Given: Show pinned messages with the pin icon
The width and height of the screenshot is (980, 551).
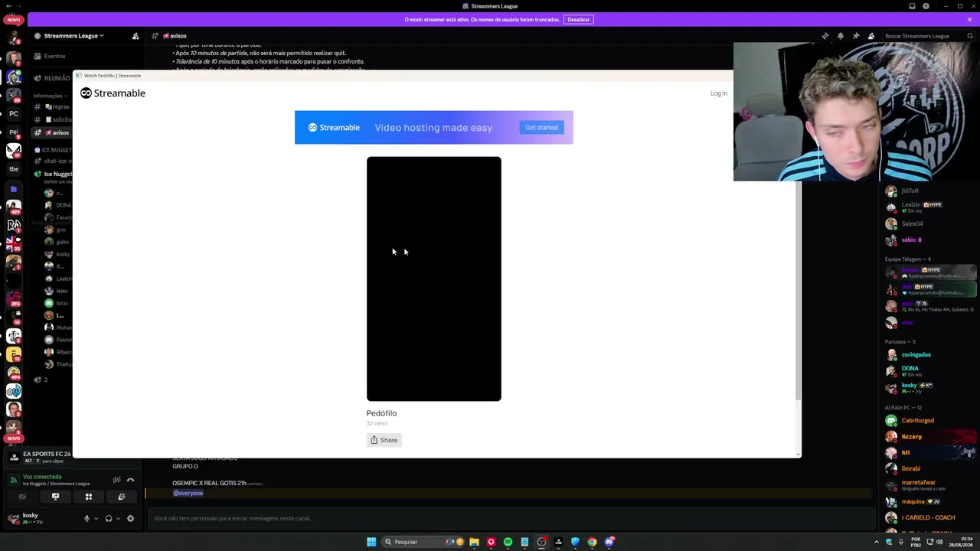Looking at the screenshot, I should tap(856, 36).
